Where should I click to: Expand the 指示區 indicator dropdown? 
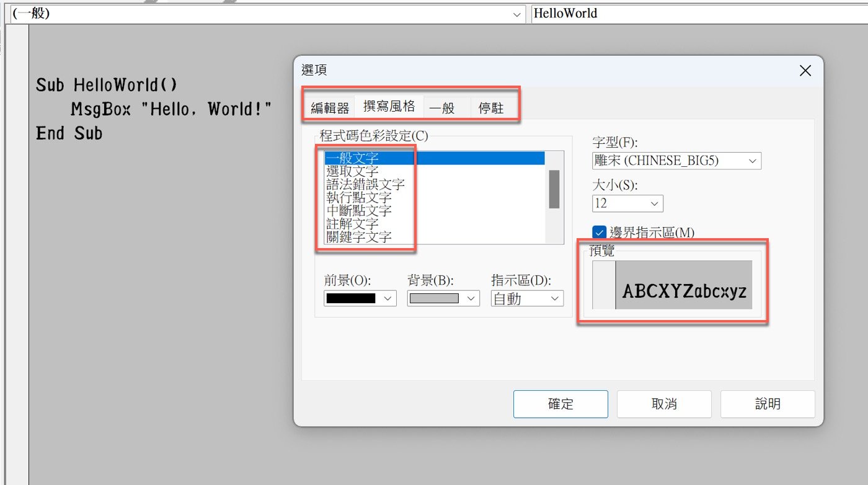coord(527,298)
